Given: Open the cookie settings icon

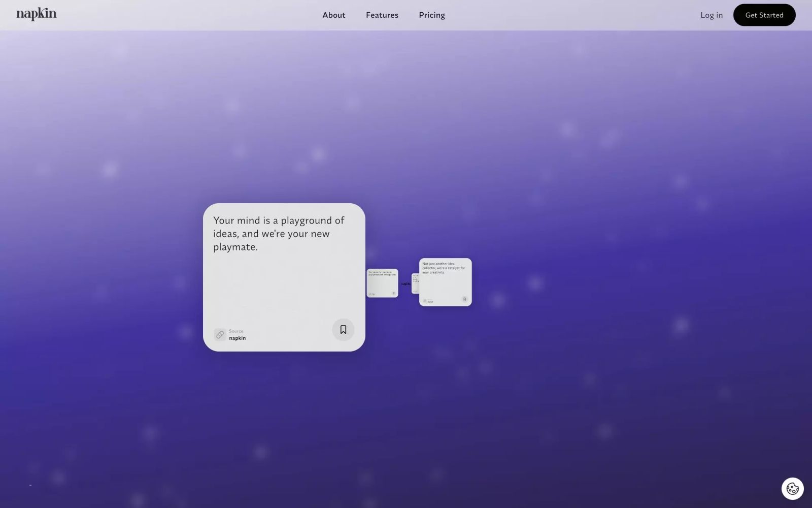Looking at the screenshot, I should [x=793, y=489].
